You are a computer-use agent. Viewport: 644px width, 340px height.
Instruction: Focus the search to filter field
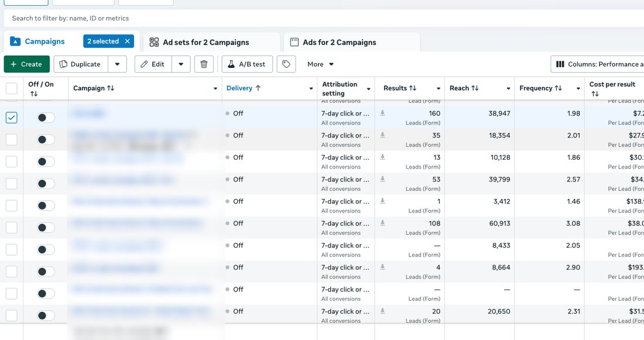coord(324,18)
